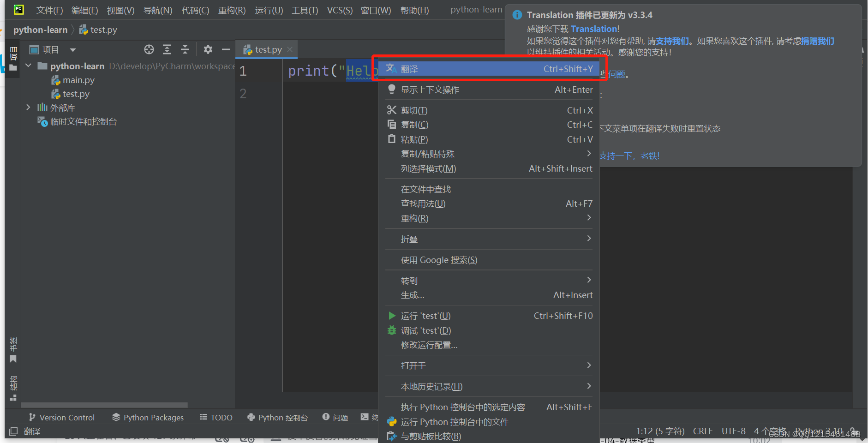
Task: Choose 生成... menu entry
Action: click(489, 295)
